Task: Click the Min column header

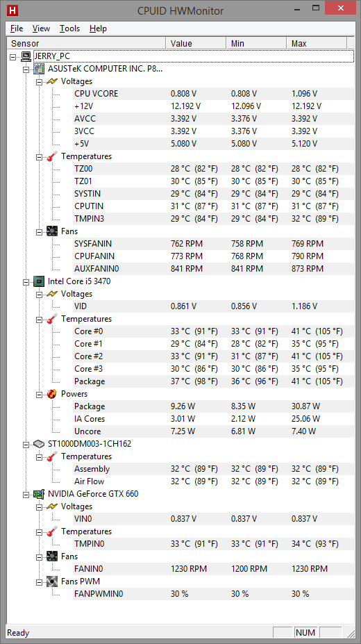Action: (256, 43)
